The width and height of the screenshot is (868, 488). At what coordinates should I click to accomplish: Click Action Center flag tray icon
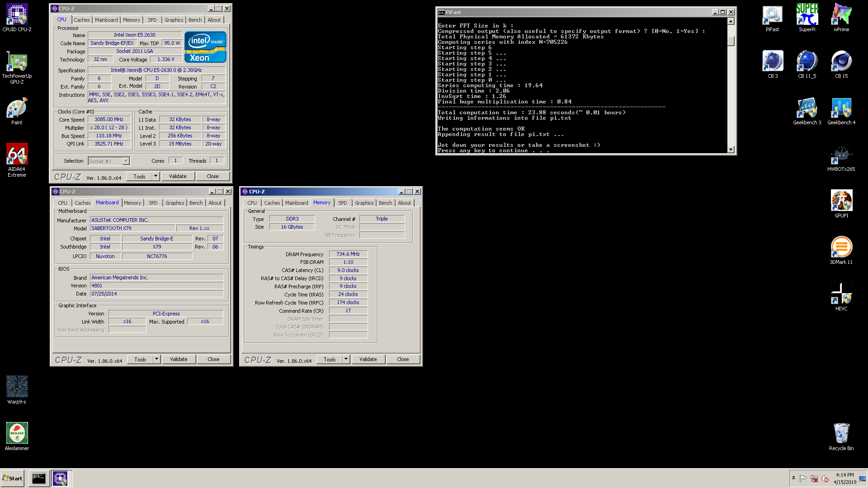[803, 479]
